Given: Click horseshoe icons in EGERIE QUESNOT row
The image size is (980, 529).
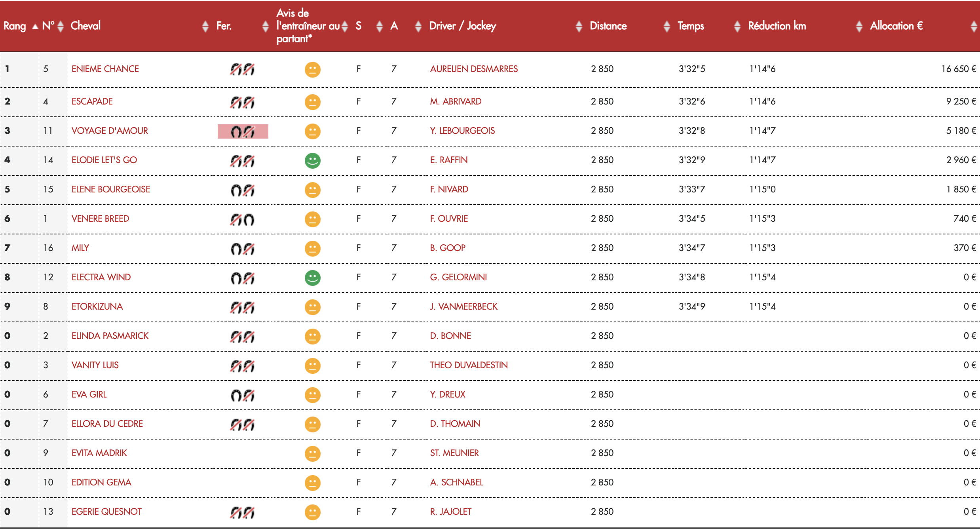Looking at the screenshot, I should [x=243, y=512].
